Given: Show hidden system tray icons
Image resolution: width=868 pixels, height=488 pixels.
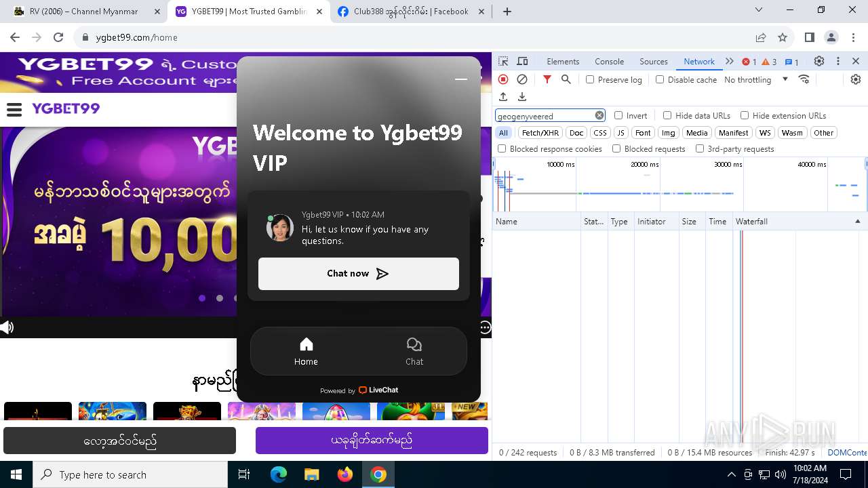Looking at the screenshot, I should [x=731, y=474].
